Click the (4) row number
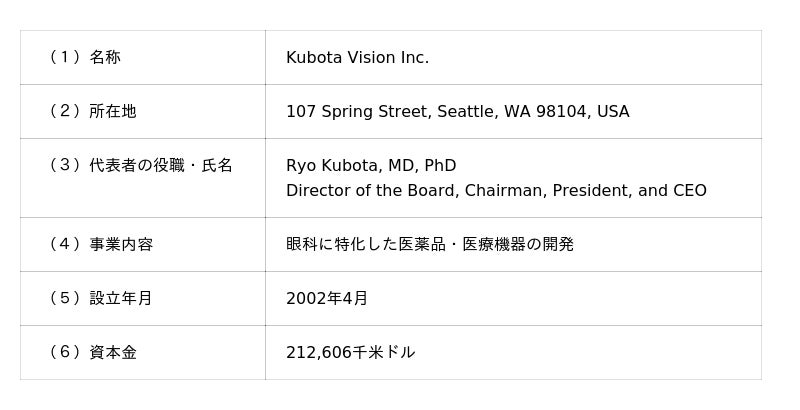The width and height of the screenshot is (800, 410). 64,245
